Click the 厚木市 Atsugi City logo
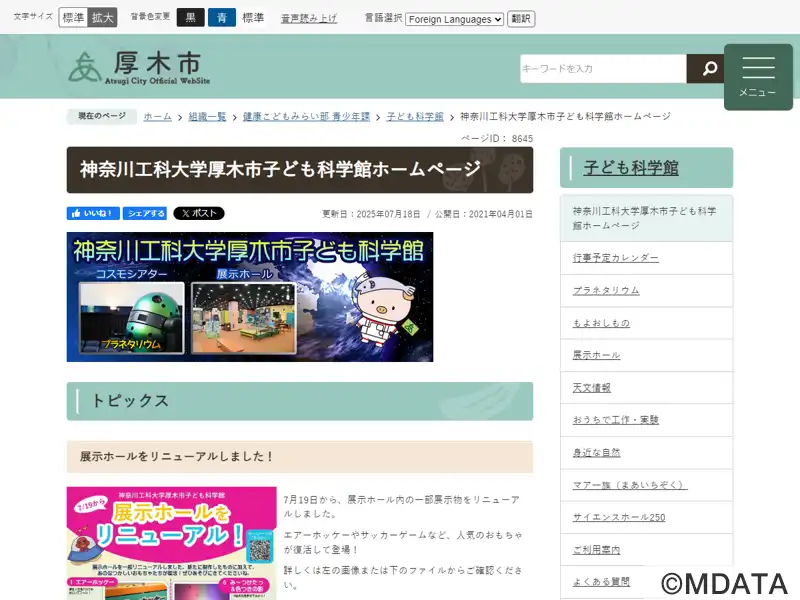The width and height of the screenshot is (800, 600). tap(139, 67)
